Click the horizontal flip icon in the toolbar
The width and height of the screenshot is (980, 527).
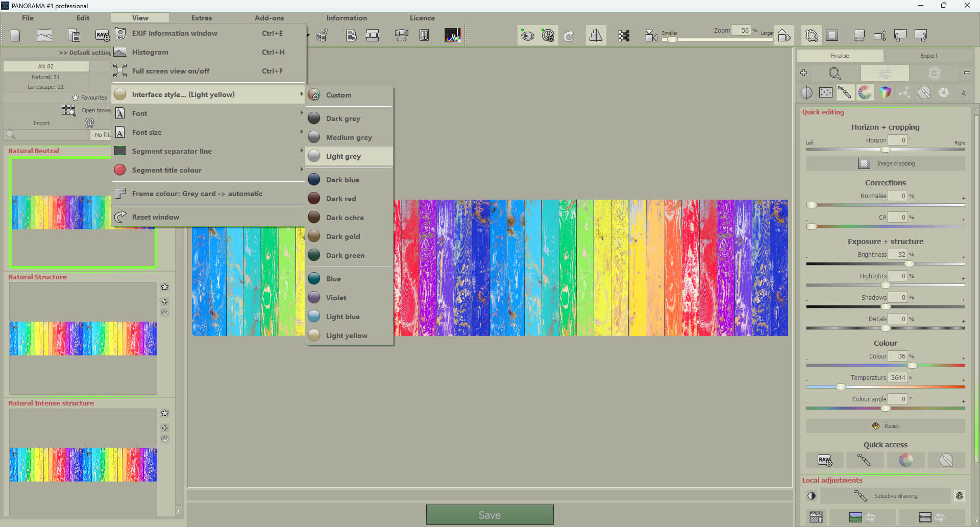click(x=596, y=35)
